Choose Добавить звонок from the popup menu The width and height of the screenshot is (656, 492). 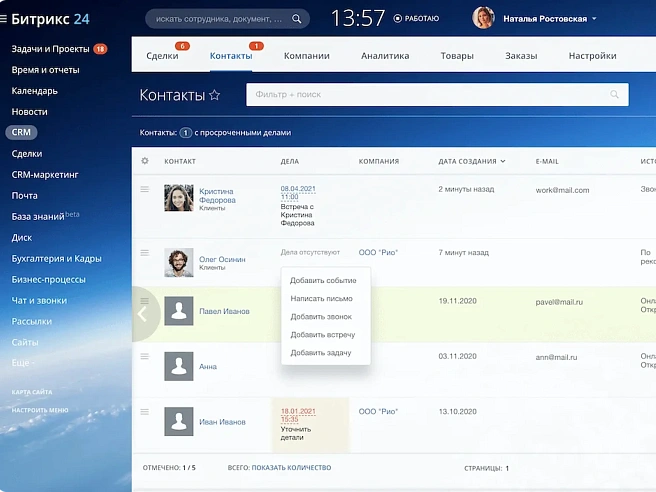[x=321, y=317]
